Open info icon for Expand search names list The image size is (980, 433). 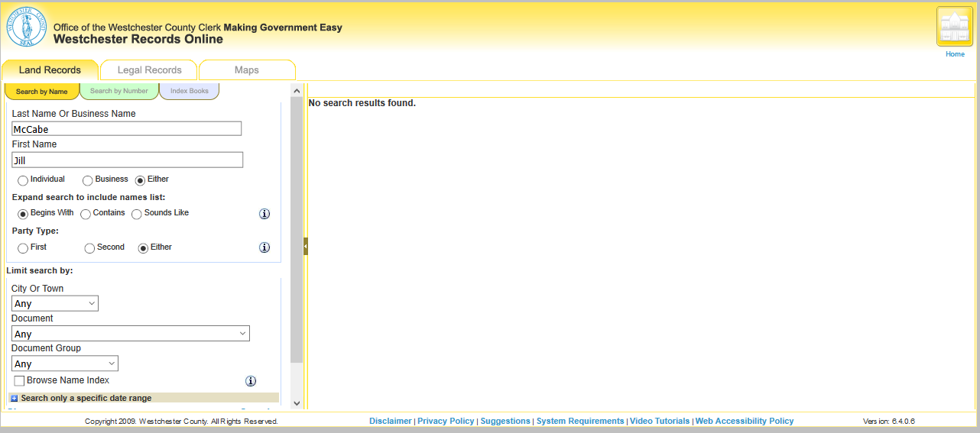tap(264, 214)
